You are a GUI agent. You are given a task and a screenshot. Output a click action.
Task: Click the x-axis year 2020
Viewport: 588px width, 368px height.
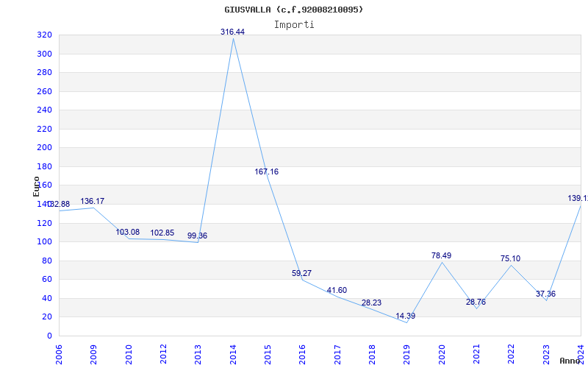coord(442,354)
